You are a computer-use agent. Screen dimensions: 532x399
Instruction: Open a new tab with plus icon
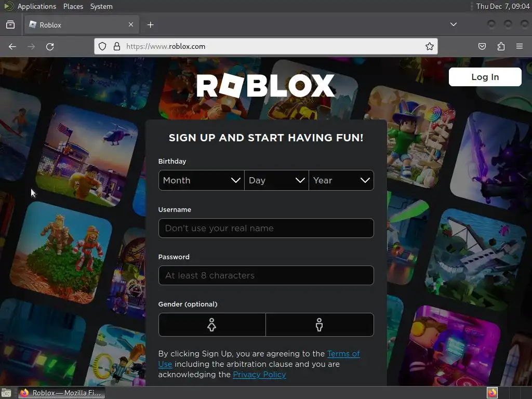(x=150, y=25)
